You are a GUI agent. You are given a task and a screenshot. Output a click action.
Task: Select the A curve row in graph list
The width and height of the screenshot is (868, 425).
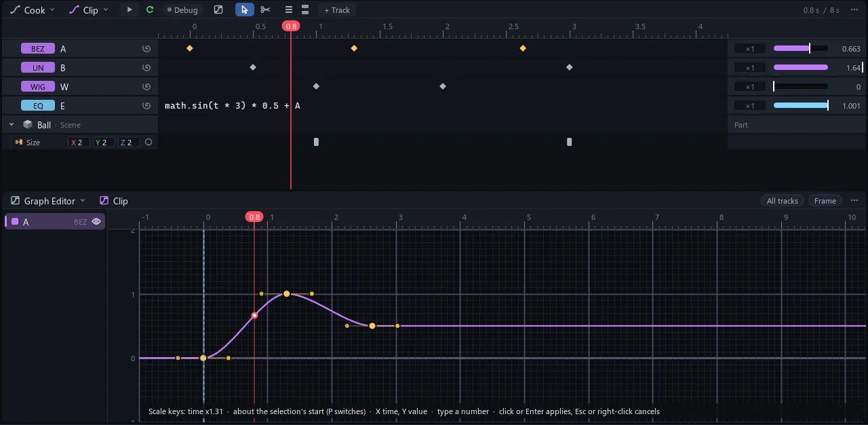[55, 222]
